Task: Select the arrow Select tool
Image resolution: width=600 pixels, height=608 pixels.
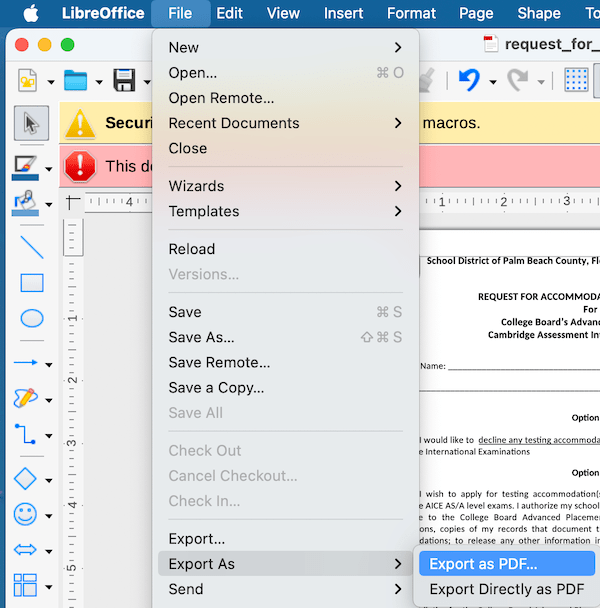Action: 31,123
